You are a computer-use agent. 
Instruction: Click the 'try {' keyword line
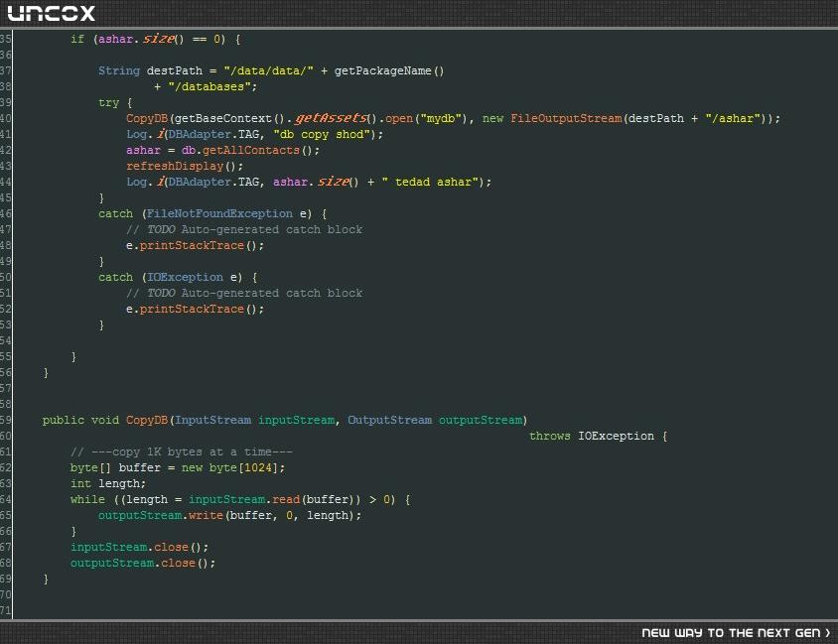click(115, 102)
